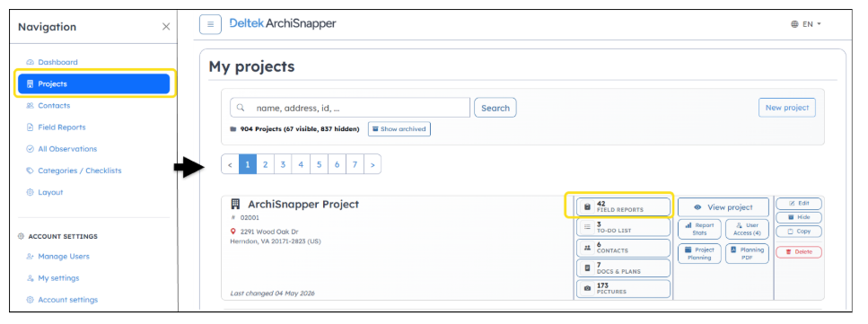Go to Field Reports in navigation
This screenshot has width=868, height=324.
point(56,127)
